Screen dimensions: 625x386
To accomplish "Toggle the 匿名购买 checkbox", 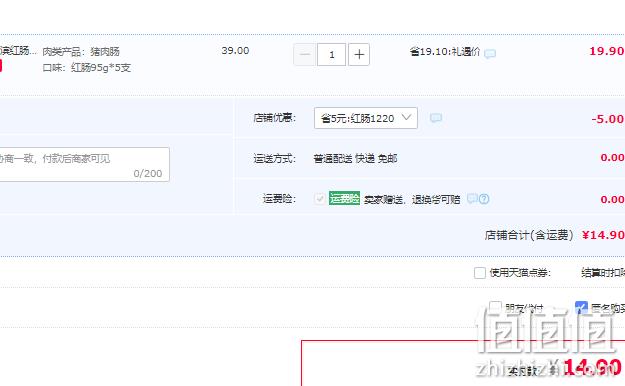I will point(581,307).
